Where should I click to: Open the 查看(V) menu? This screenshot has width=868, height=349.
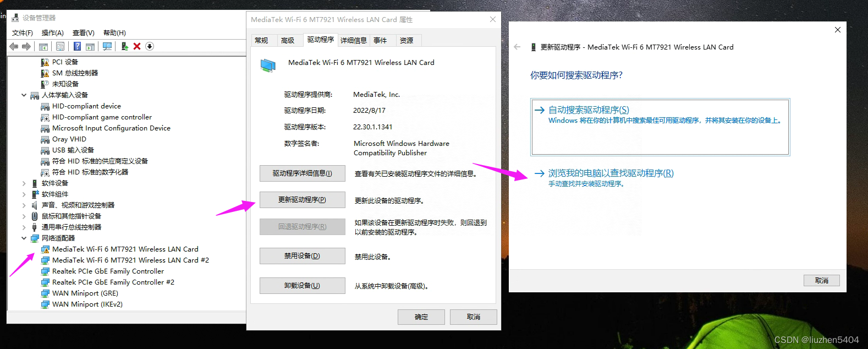pos(84,33)
